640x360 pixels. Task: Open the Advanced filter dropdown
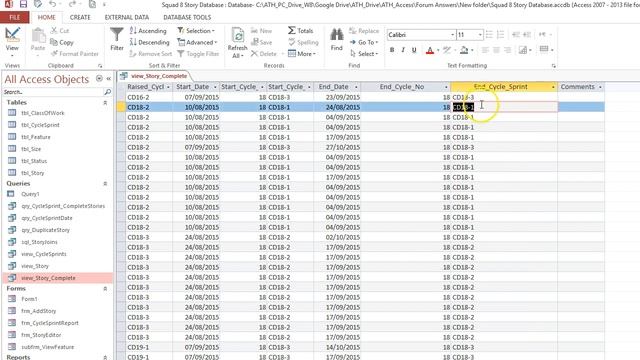(x=197, y=42)
